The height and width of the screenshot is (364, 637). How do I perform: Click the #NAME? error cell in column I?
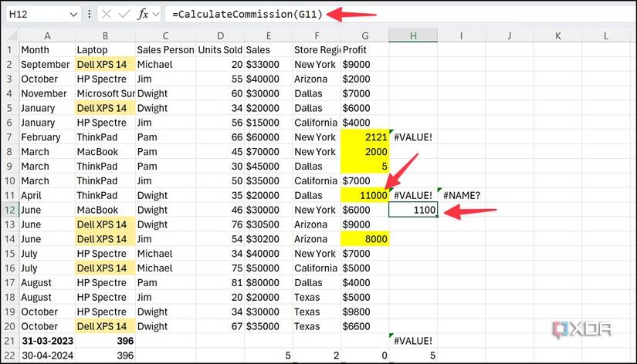click(x=462, y=196)
